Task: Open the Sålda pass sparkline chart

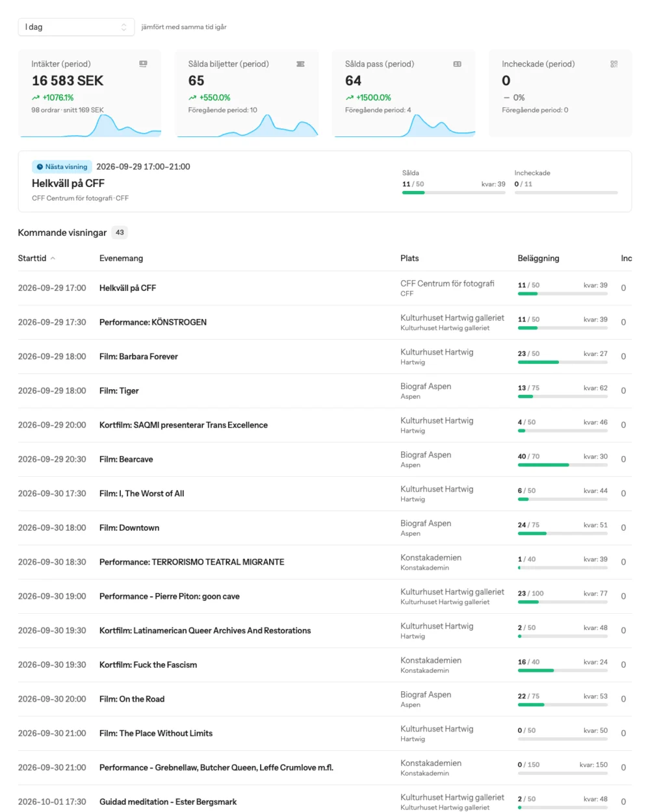Action: (404, 125)
